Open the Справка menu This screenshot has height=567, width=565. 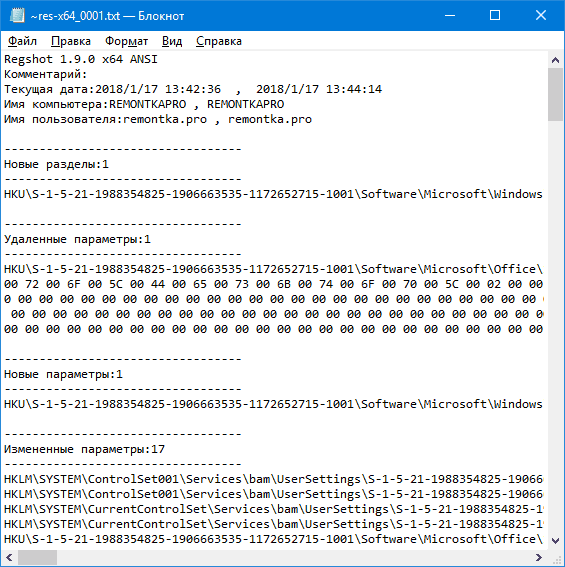pos(219,41)
